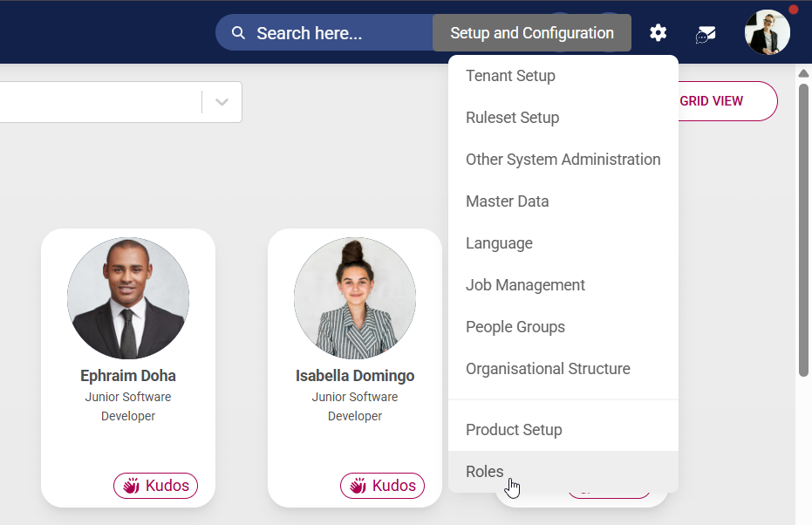
Task: Open the settings gear icon
Action: pyautogui.click(x=658, y=32)
